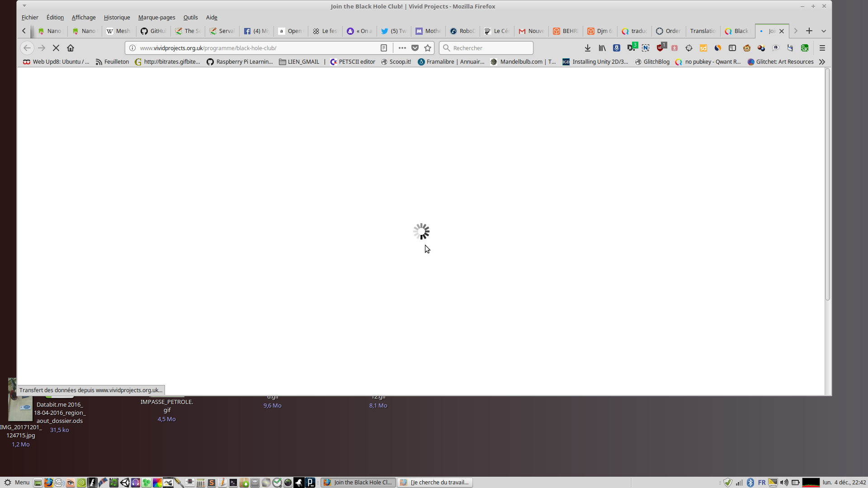
Task: Bookmark this page with star
Action: 428,48
